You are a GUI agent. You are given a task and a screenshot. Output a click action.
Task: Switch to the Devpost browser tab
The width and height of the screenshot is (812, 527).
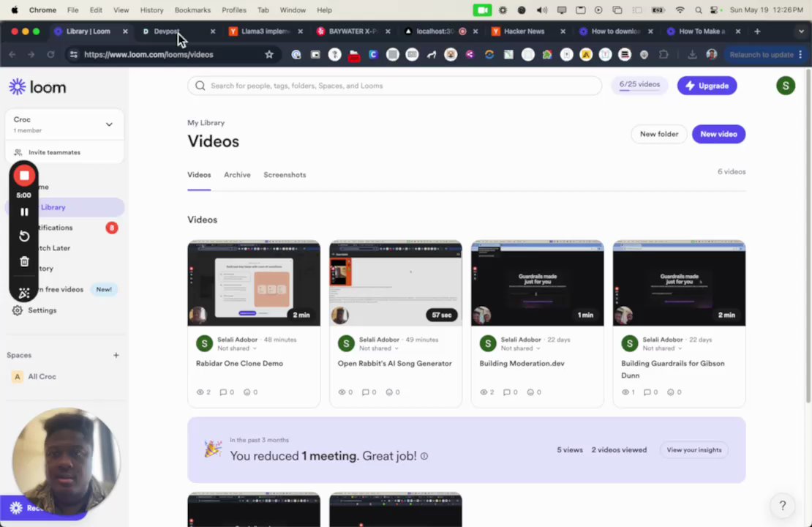click(178, 31)
